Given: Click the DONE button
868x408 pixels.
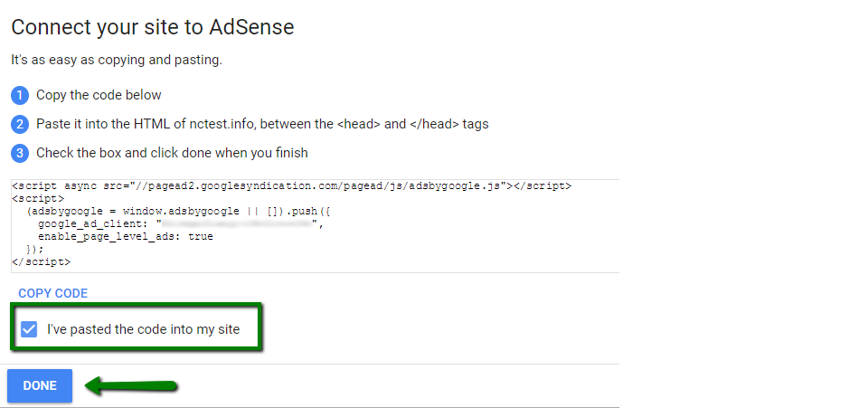Looking at the screenshot, I should coord(40,386).
